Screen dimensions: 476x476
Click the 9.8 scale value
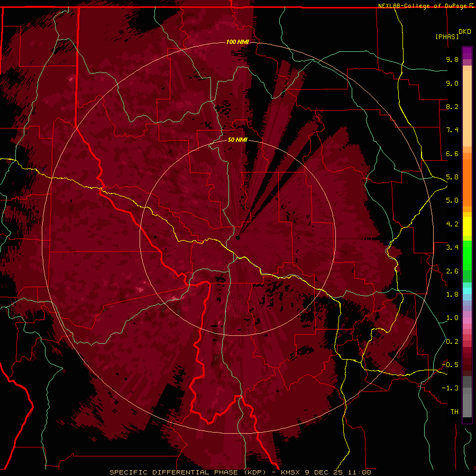(x=452, y=59)
